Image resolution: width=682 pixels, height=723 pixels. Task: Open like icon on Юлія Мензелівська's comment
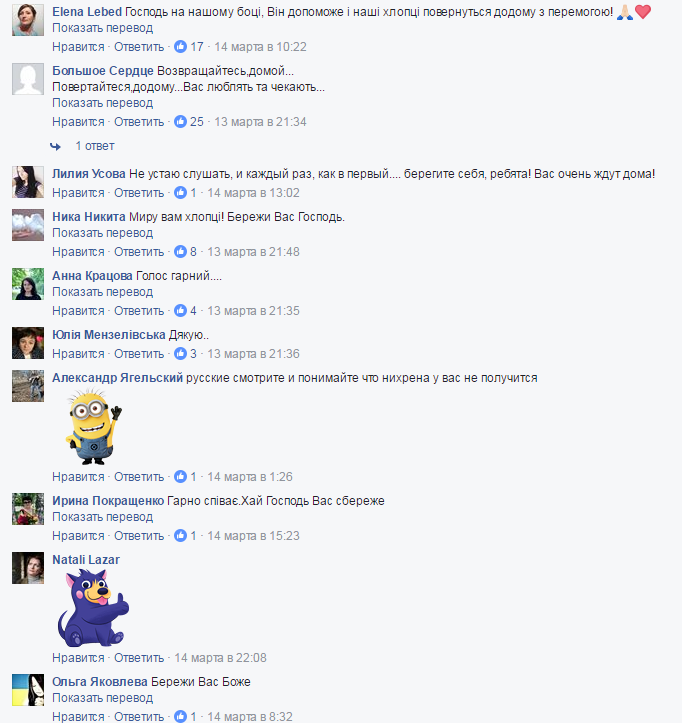click(180, 354)
